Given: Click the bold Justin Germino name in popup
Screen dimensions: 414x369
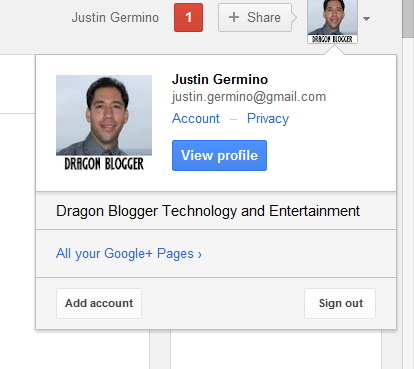Looking at the screenshot, I should tap(220, 79).
